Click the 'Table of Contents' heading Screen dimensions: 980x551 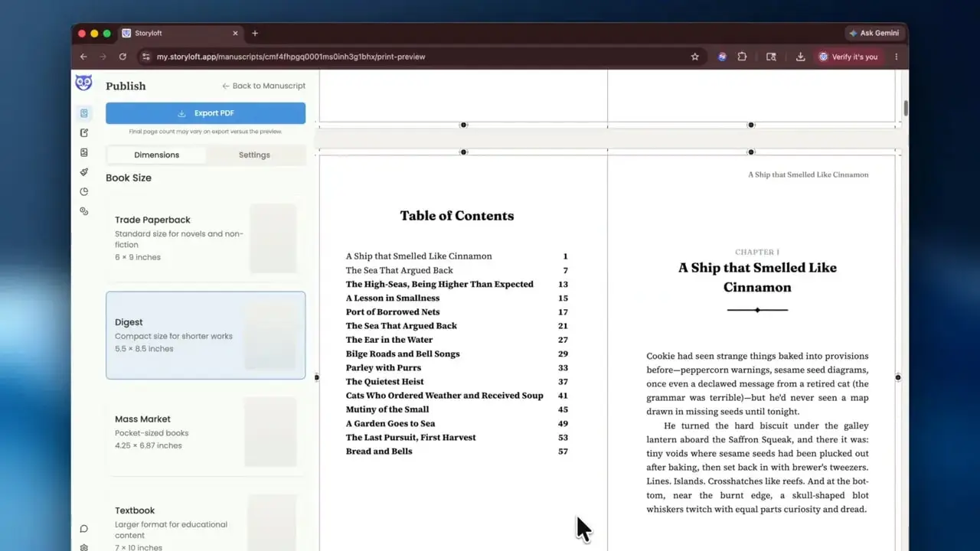457,216
